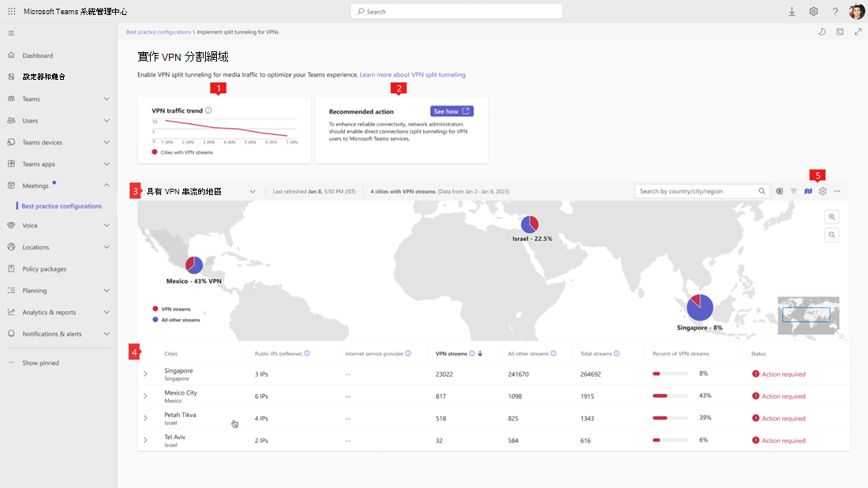
Task: Click Total streams info icon
Action: tap(617, 354)
